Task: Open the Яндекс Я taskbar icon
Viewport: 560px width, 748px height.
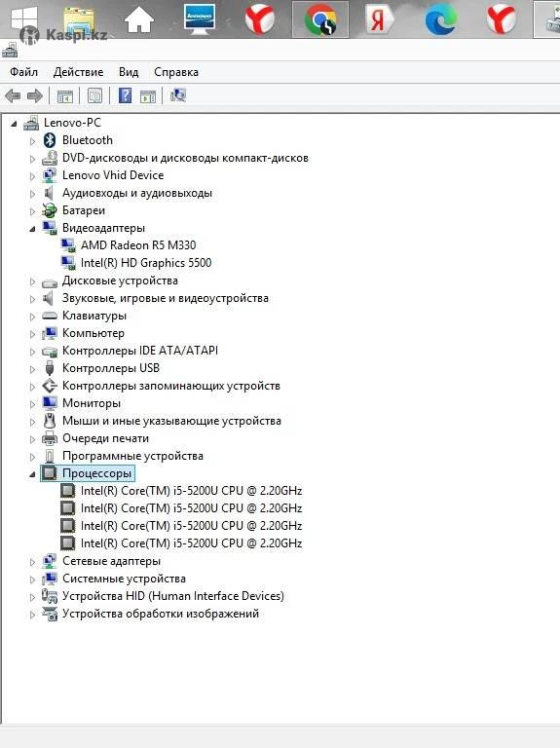Action: (380, 20)
